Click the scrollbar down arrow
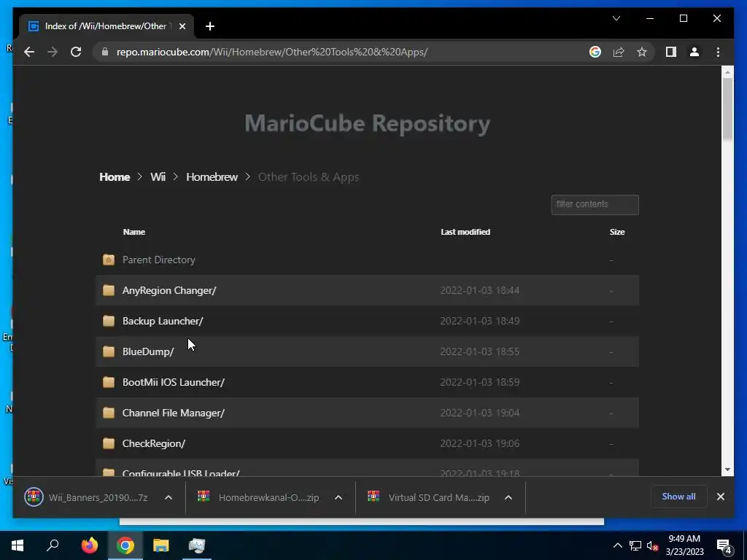The image size is (747, 560). (x=727, y=470)
